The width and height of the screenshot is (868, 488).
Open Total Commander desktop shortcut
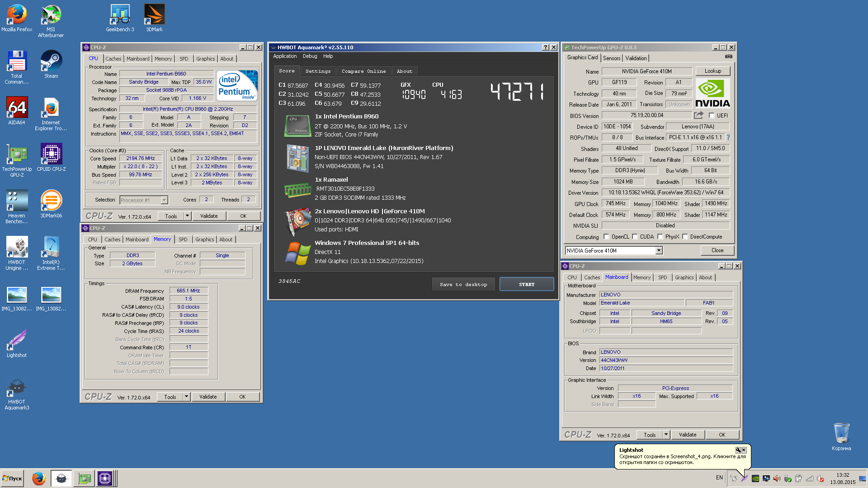(x=17, y=67)
